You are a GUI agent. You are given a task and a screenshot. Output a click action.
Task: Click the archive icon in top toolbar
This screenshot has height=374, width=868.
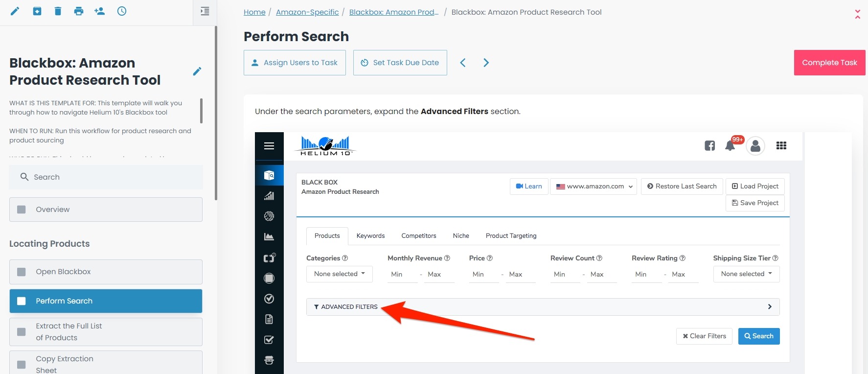click(x=37, y=11)
